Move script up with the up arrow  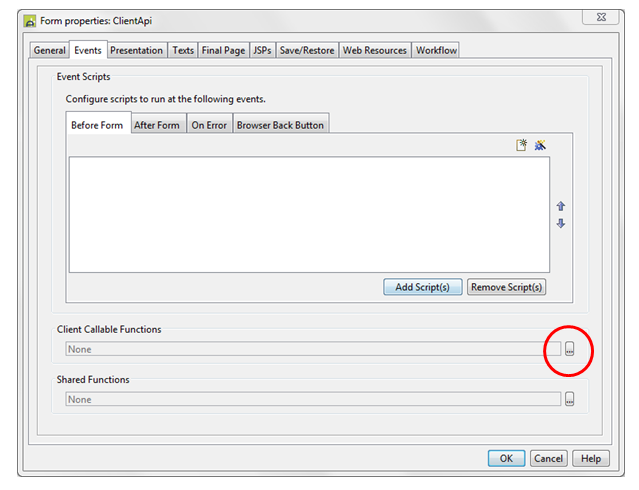(561, 206)
